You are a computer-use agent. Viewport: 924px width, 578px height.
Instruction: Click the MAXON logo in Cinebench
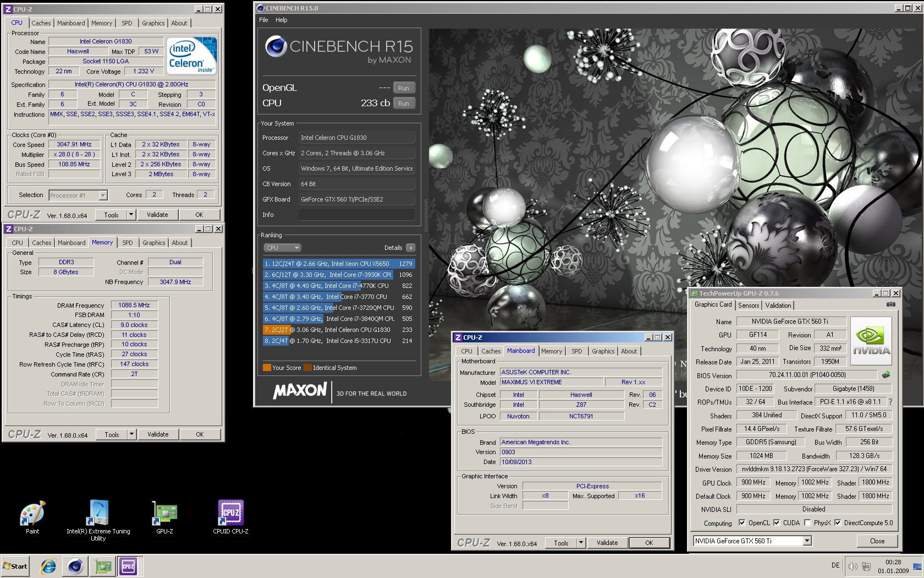tap(300, 391)
